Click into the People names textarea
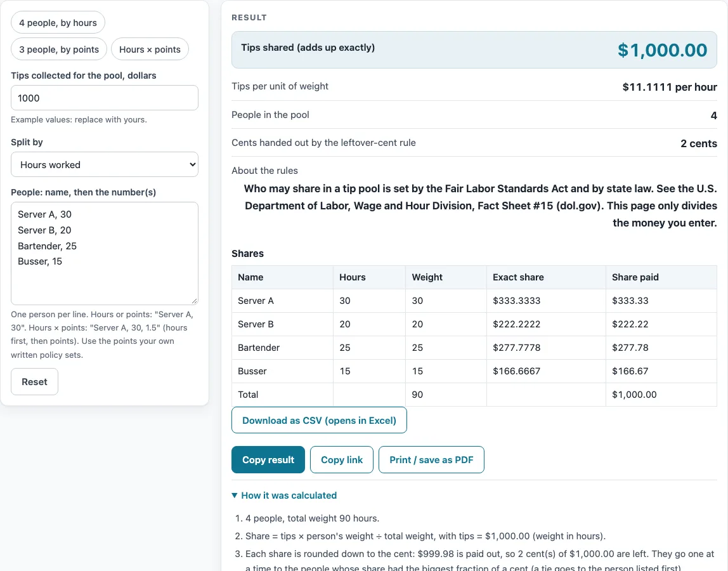Image resolution: width=728 pixels, height=571 pixels. point(105,253)
